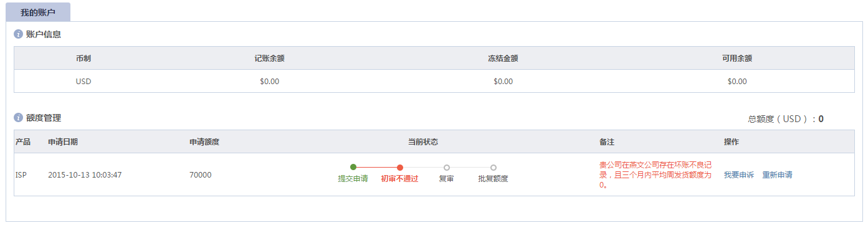
Task: Click the info icon beside 额度管理
Action: coord(18,117)
